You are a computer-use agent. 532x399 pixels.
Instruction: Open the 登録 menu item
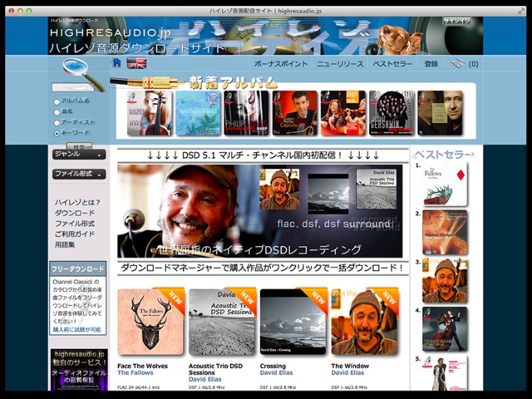431,64
